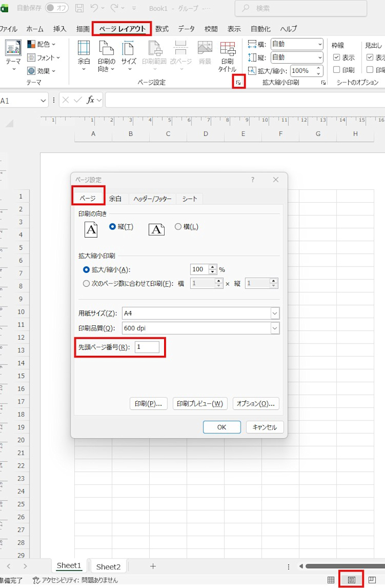Click the 印刷(P)... button
The width and height of the screenshot is (385, 588).
tap(148, 403)
